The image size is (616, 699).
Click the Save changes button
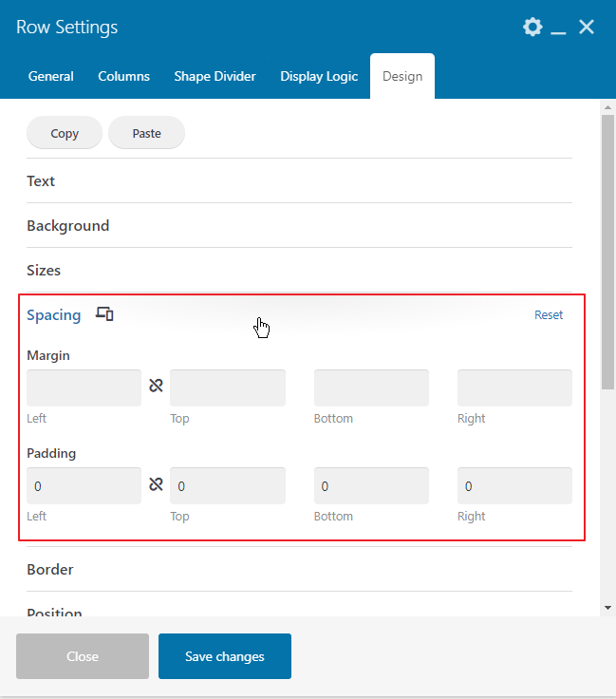pos(225,656)
